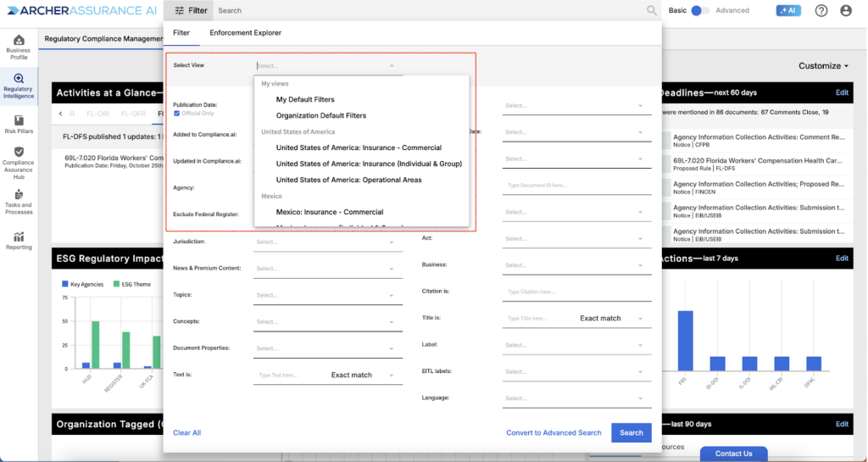Image resolution: width=868 pixels, height=462 pixels.
Task: Click Edit on the Actions panel
Action: point(842,258)
